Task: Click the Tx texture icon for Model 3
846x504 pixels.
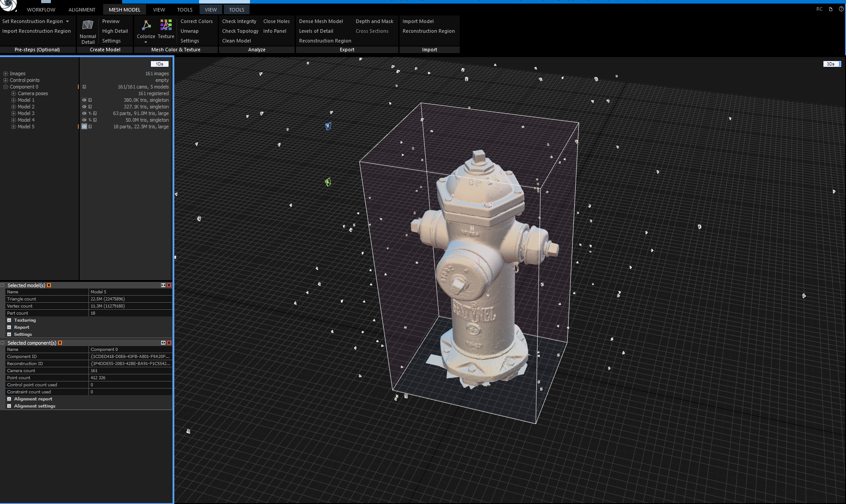Action: (x=90, y=114)
